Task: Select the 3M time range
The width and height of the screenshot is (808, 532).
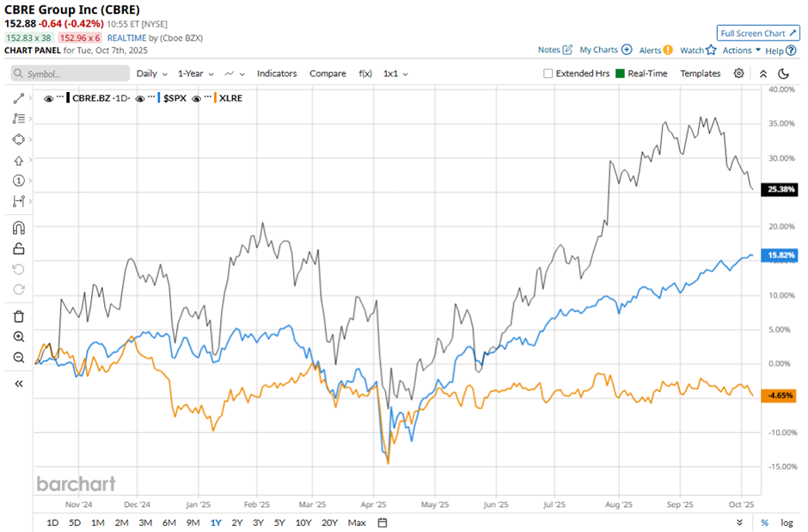Action: click(x=145, y=523)
